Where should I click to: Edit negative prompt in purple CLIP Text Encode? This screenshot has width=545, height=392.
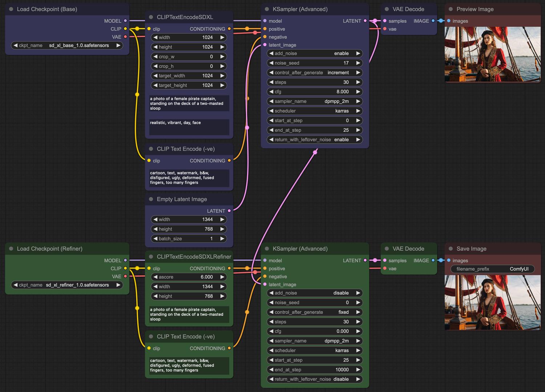pyautogui.click(x=189, y=178)
